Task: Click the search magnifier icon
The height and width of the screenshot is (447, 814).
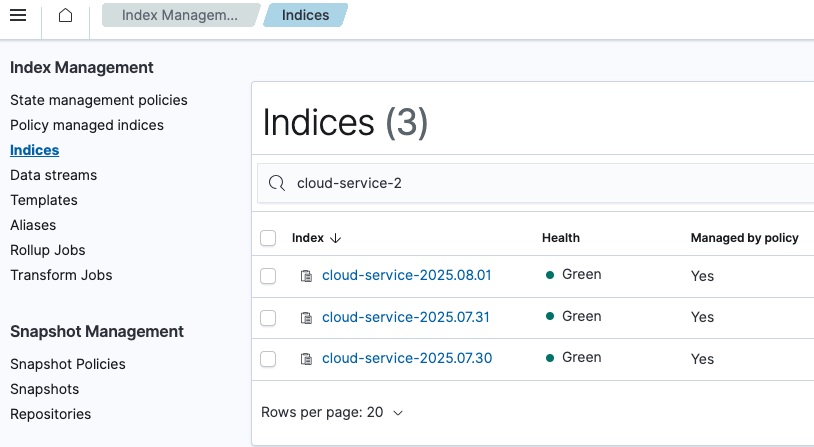Action: tap(276, 183)
